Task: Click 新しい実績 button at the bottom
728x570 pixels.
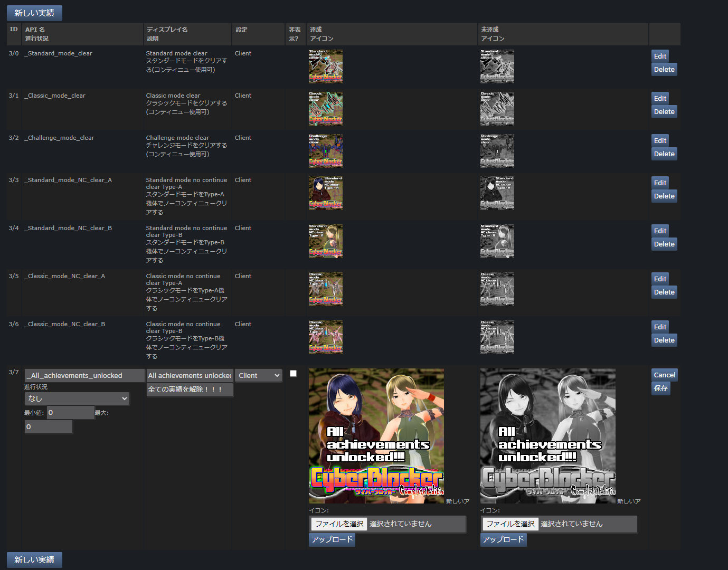Action: pyautogui.click(x=34, y=559)
